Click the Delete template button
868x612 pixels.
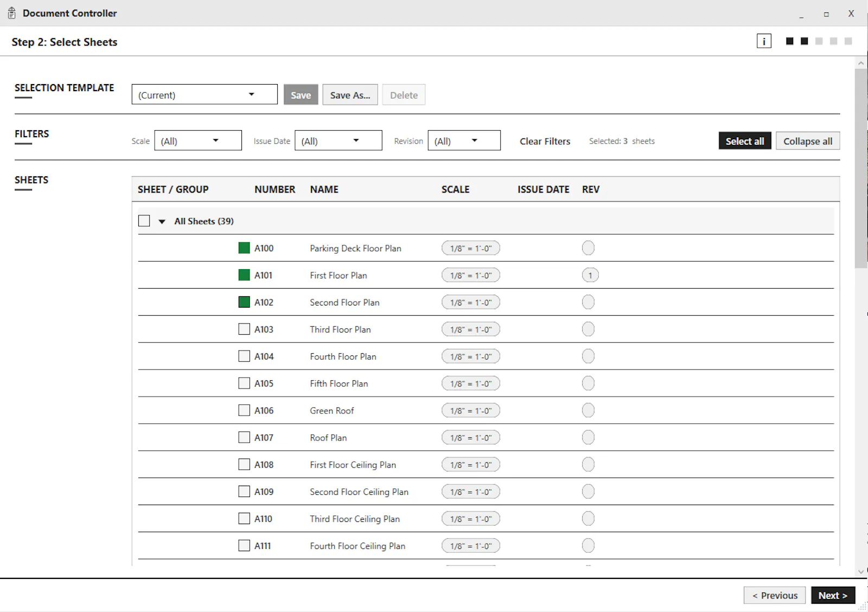(404, 95)
